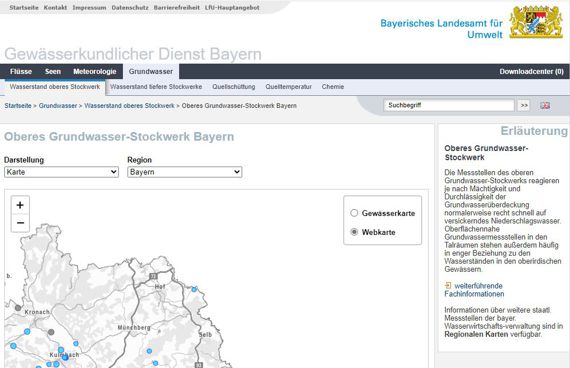Screen dimensions: 570x368
Task: Click the Suchbegriff search field
Action: point(449,105)
